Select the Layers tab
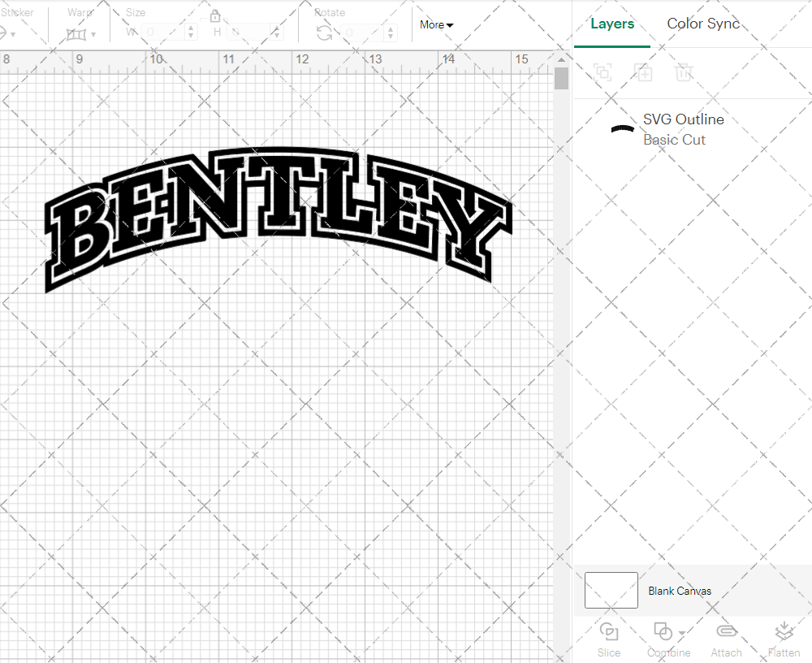 (x=612, y=24)
